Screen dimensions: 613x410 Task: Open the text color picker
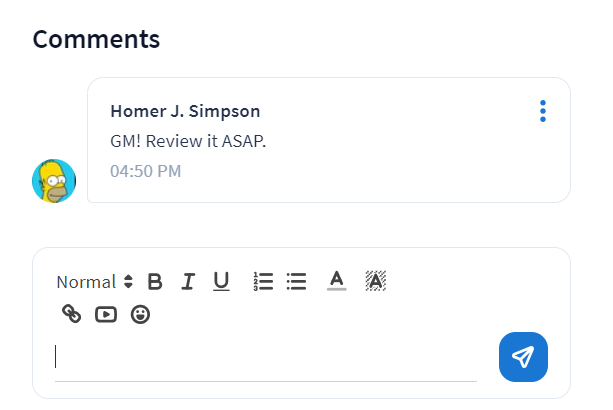tap(337, 282)
